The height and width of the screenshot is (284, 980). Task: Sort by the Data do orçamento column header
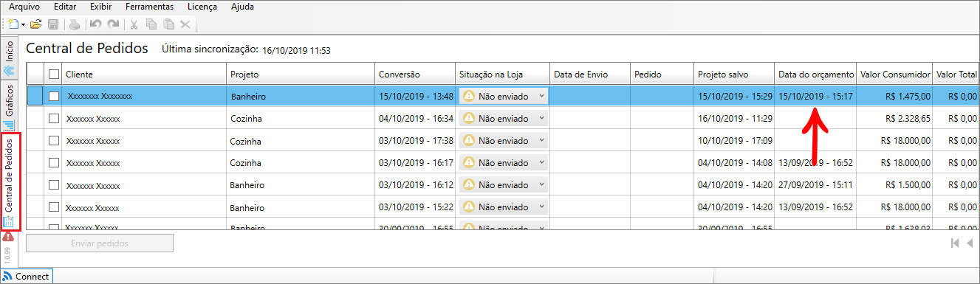point(815,74)
